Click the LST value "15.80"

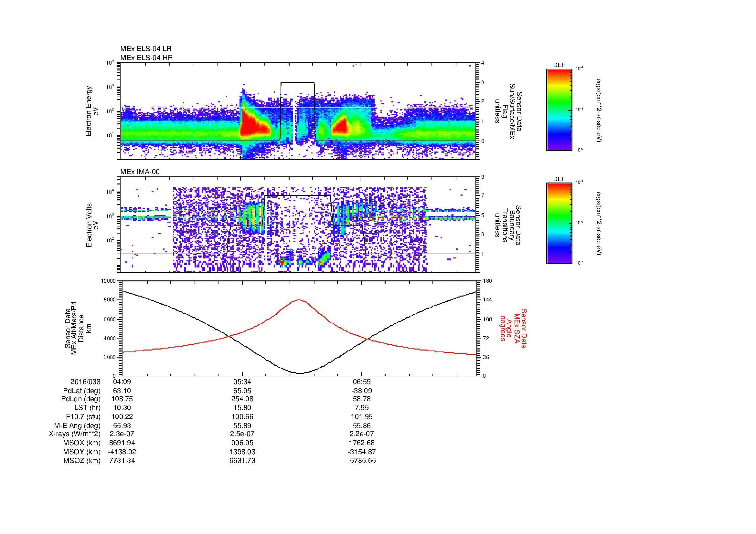[x=242, y=408]
